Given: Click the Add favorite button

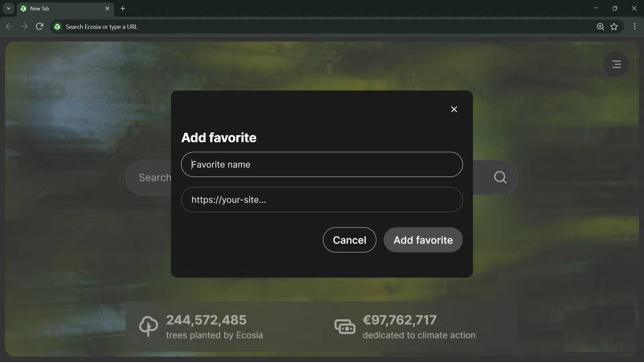Looking at the screenshot, I should pyautogui.click(x=423, y=240).
